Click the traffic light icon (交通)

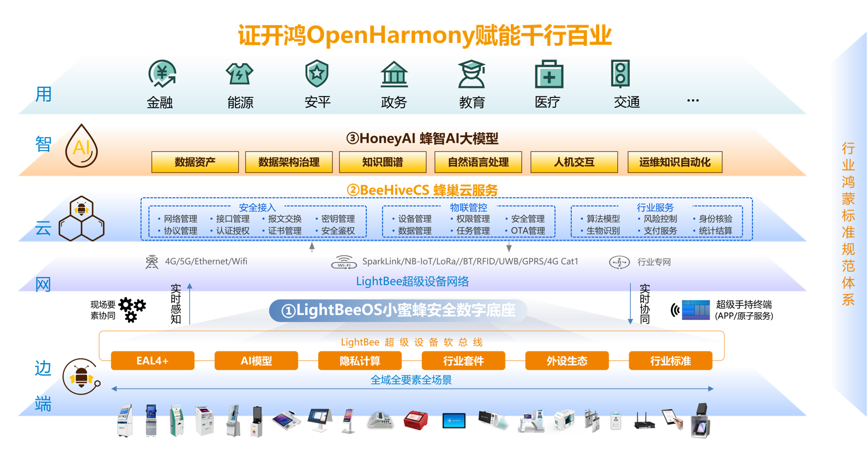[x=621, y=74]
